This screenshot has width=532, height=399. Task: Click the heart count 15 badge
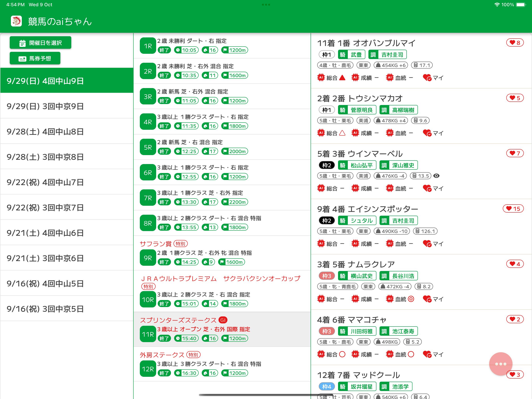click(x=513, y=209)
